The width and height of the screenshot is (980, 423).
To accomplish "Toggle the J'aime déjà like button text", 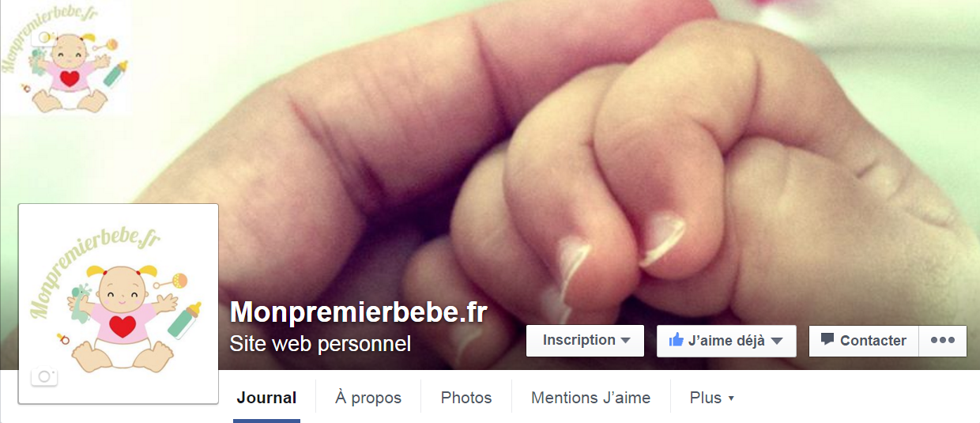I will pyautogui.click(x=727, y=341).
